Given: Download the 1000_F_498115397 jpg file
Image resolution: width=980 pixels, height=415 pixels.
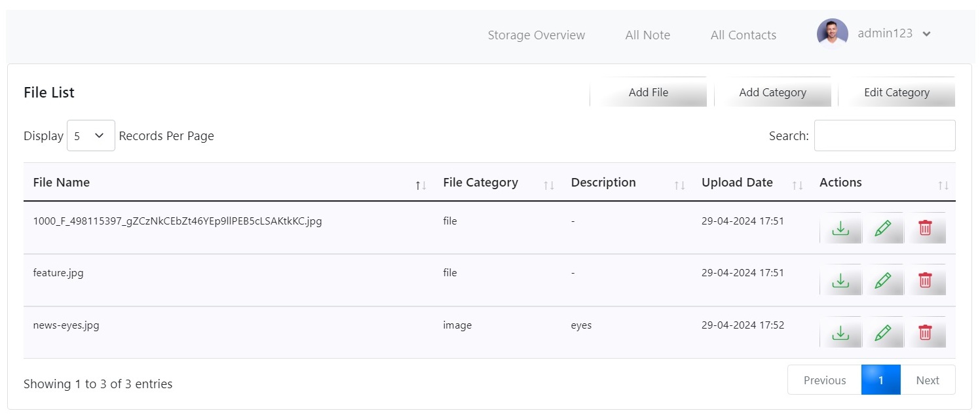Looking at the screenshot, I should point(840,228).
